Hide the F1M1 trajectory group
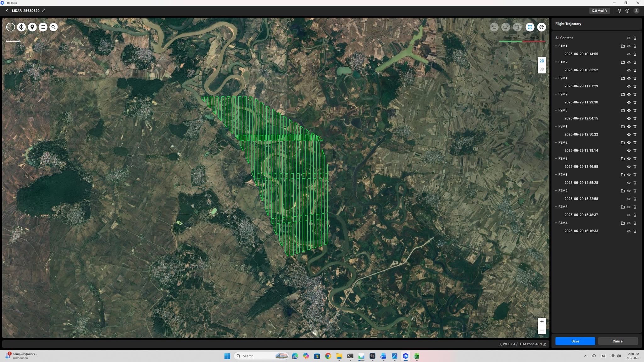The image size is (644, 362). pos(629,46)
